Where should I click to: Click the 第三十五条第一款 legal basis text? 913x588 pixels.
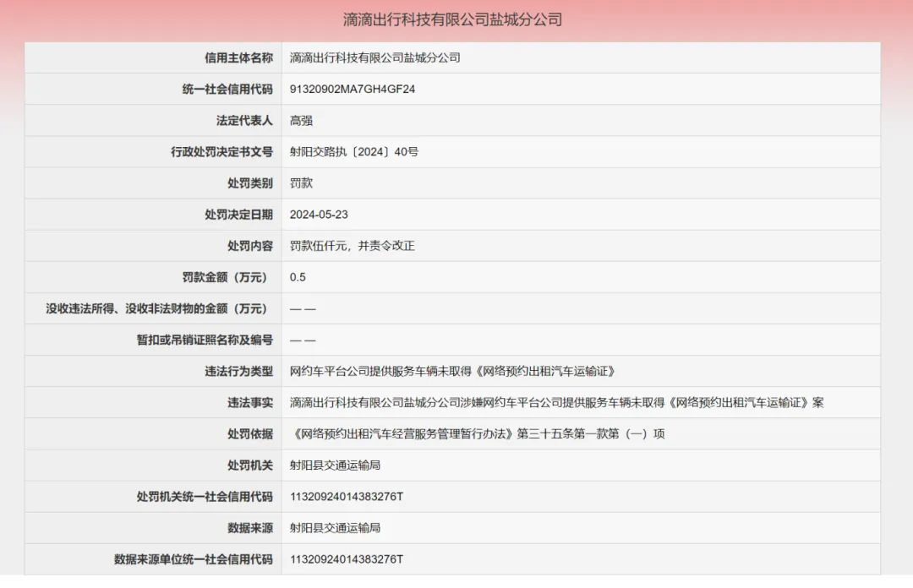tap(478, 434)
